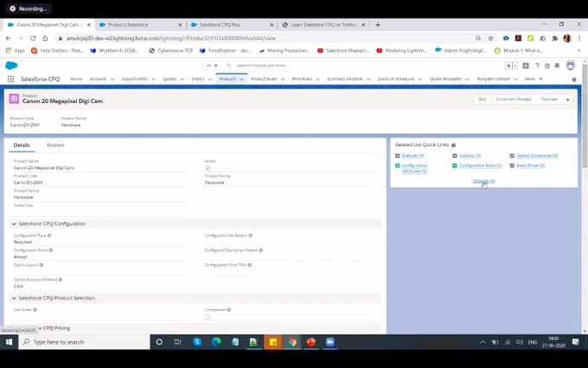
Task: Click the Clone with Related button
Action: 514,99
